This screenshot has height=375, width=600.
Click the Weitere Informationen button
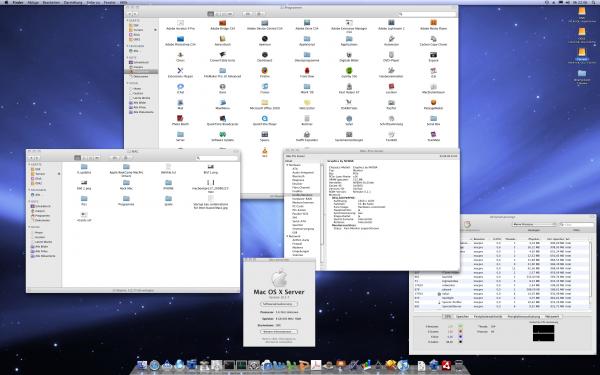(279, 331)
